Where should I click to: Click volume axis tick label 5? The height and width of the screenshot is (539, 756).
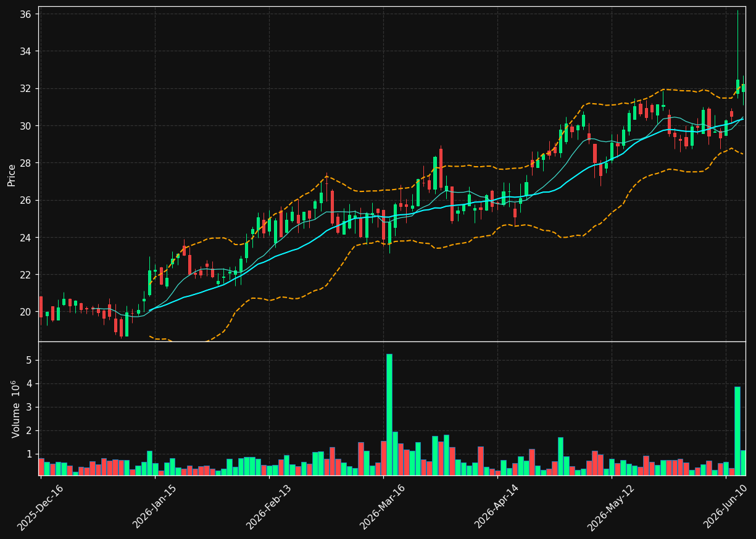[x=29, y=361]
